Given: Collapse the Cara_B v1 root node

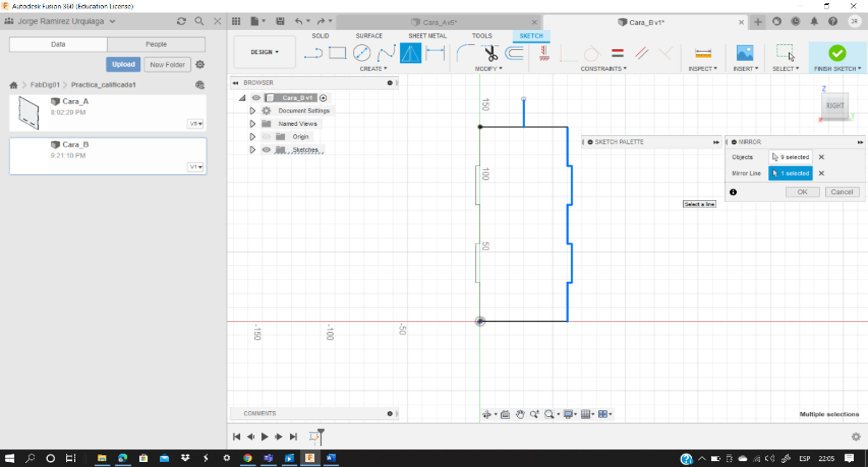Looking at the screenshot, I should coord(242,98).
